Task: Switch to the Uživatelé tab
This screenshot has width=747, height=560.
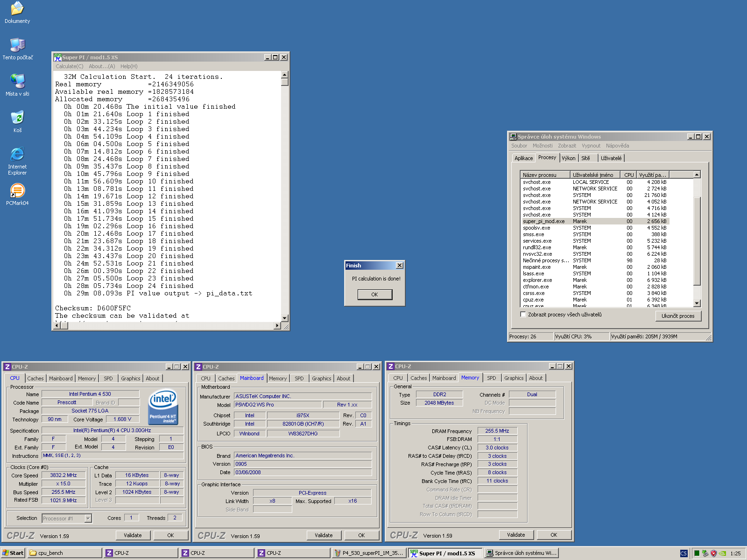Action: (x=611, y=158)
